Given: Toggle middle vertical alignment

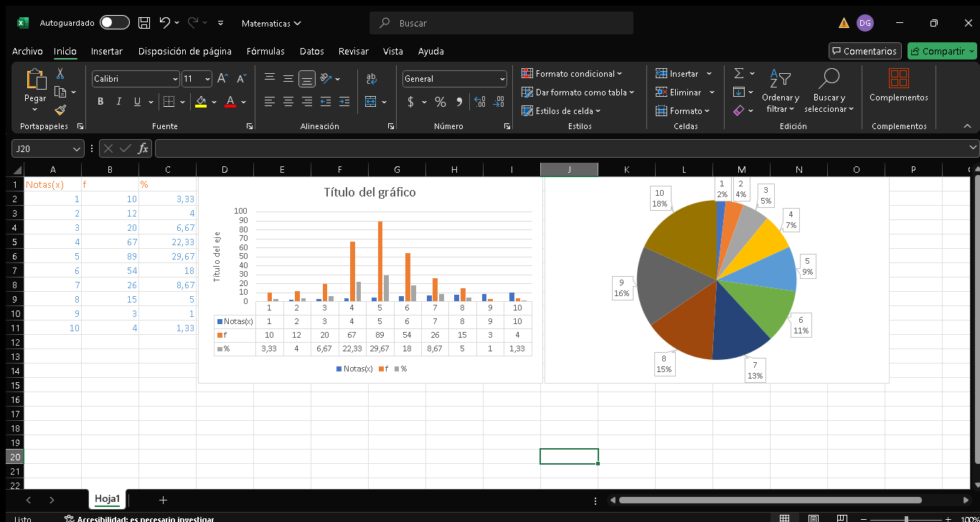Looking at the screenshot, I should (288, 79).
